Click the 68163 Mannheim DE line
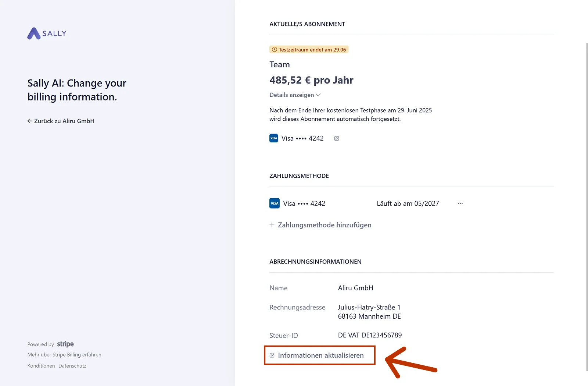Image resolution: width=588 pixels, height=386 pixels. (x=369, y=316)
